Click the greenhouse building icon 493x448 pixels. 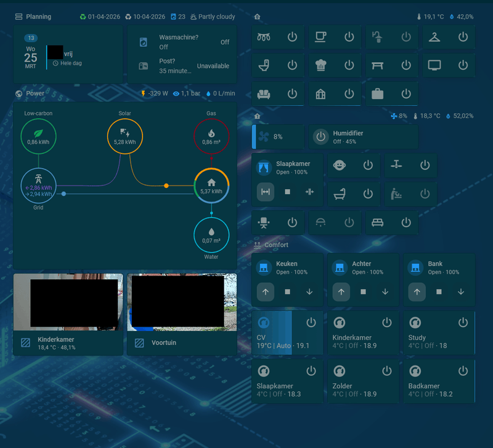(x=320, y=94)
